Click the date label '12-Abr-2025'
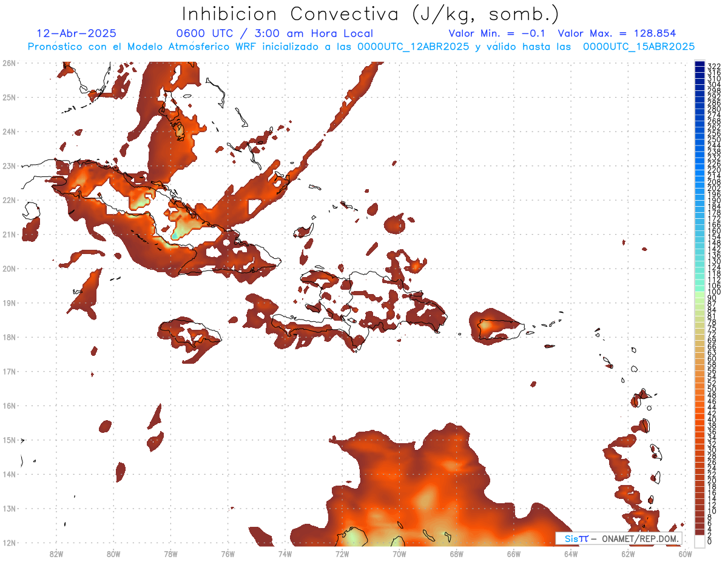This screenshot has width=728, height=562. coord(76,33)
